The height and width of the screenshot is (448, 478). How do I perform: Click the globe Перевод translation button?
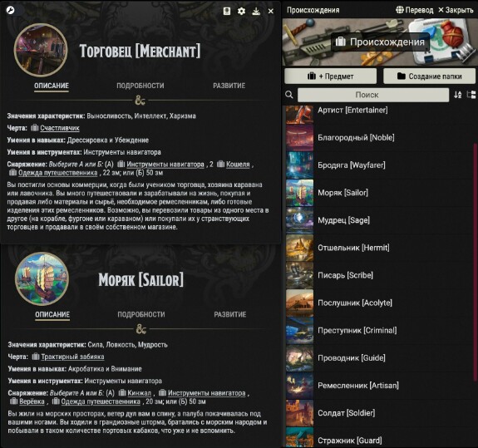click(x=414, y=10)
